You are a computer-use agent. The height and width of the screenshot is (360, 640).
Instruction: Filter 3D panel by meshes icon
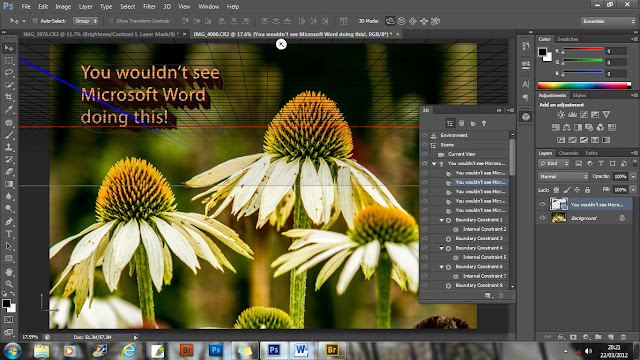coord(462,123)
